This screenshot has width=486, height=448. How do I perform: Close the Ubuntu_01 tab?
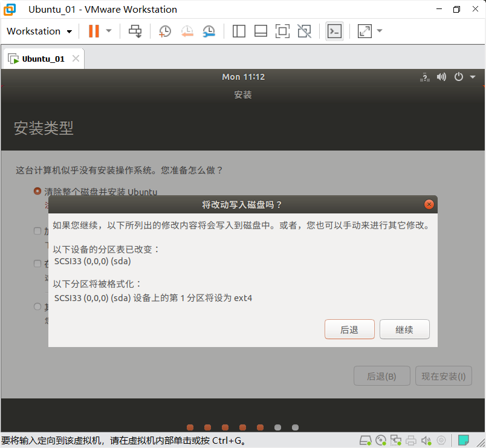coord(76,58)
